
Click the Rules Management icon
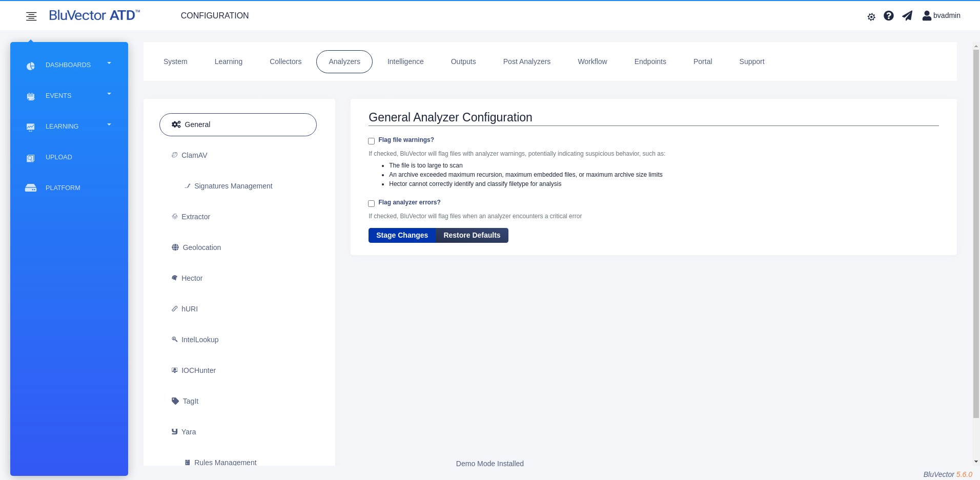tap(188, 462)
